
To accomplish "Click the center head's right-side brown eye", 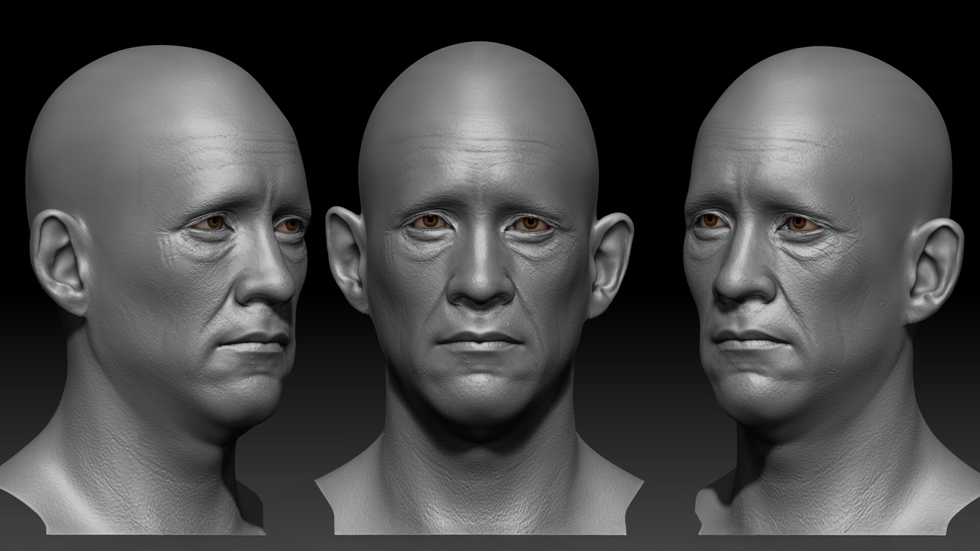I will (530, 223).
